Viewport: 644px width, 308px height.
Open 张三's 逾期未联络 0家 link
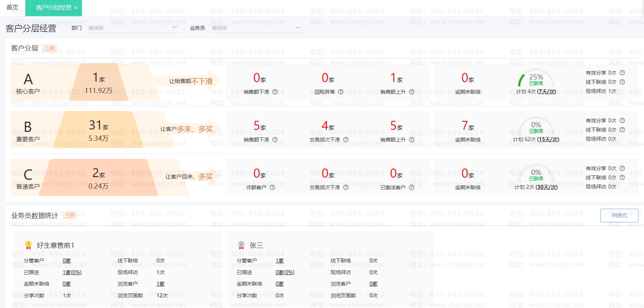click(280, 284)
